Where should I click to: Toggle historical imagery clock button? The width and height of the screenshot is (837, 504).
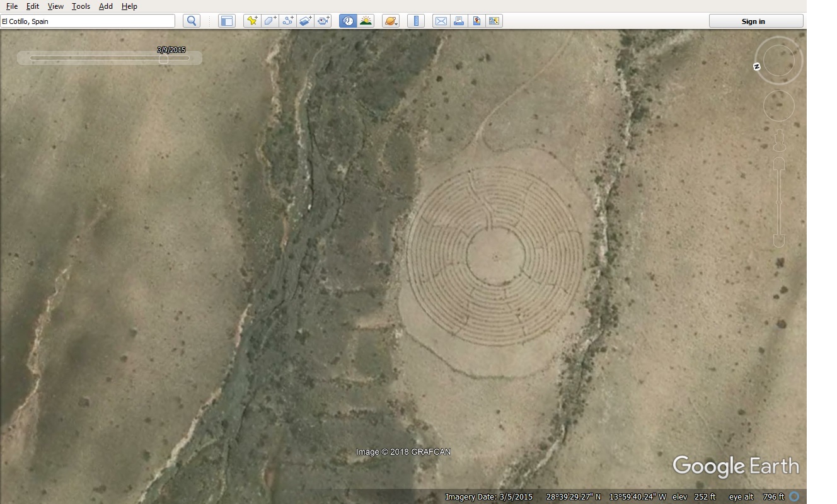[348, 21]
